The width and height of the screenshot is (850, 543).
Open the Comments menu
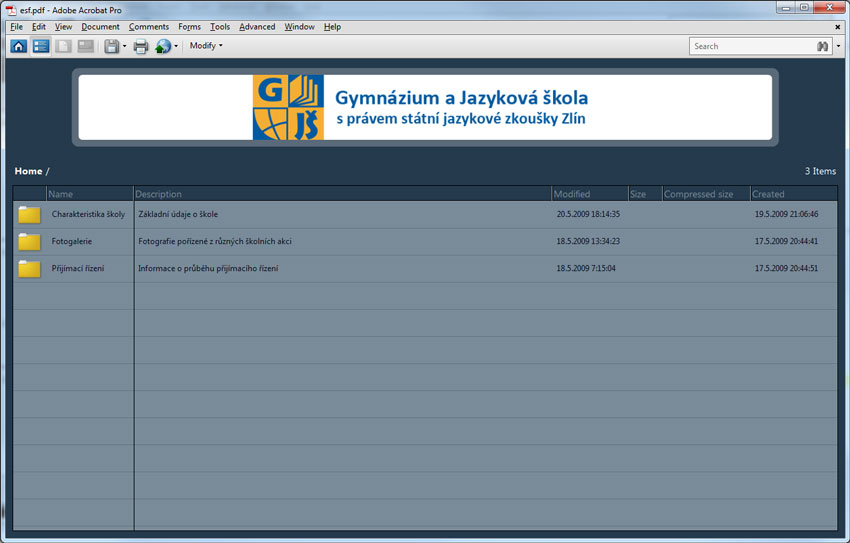tap(149, 27)
